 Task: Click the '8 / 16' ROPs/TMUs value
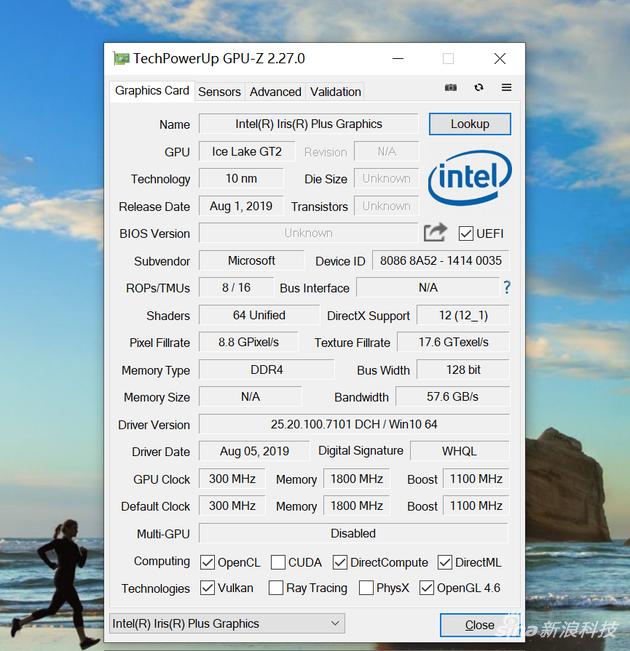click(x=236, y=288)
